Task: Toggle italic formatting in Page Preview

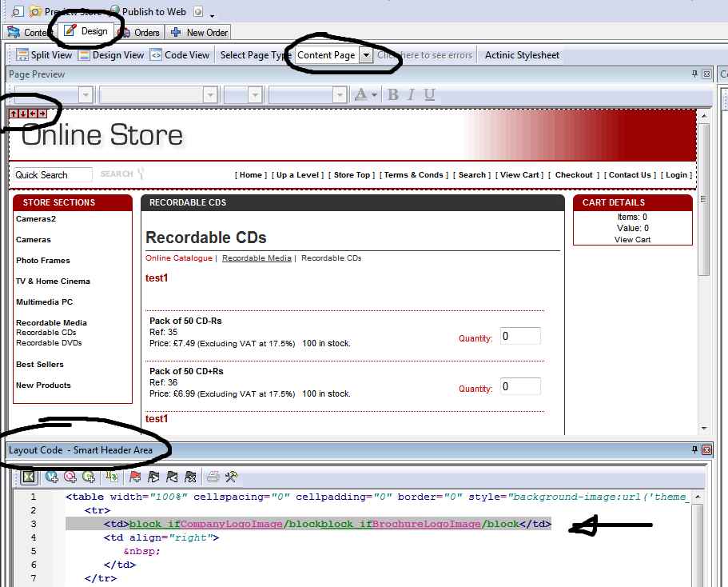Action: tap(412, 95)
